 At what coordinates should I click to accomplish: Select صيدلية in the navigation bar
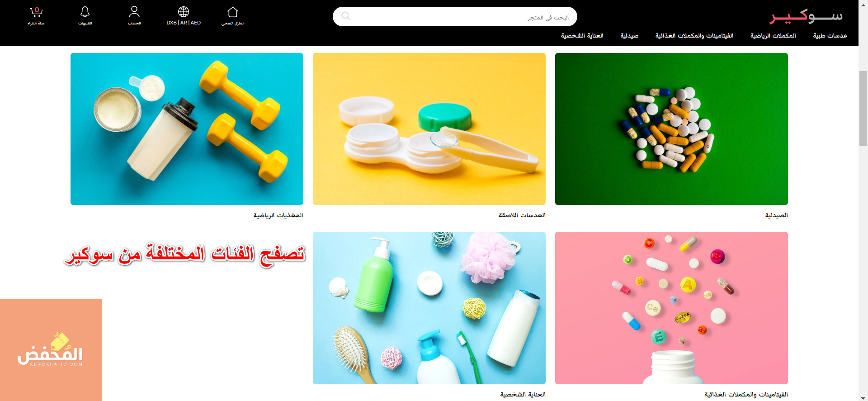pyautogui.click(x=629, y=36)
